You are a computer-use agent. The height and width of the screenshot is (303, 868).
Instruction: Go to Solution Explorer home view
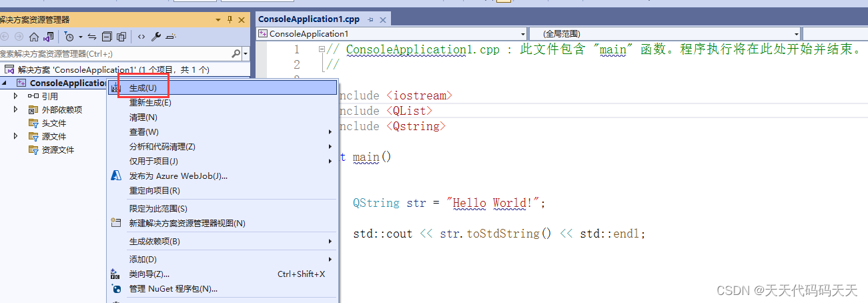coord(34,37)
